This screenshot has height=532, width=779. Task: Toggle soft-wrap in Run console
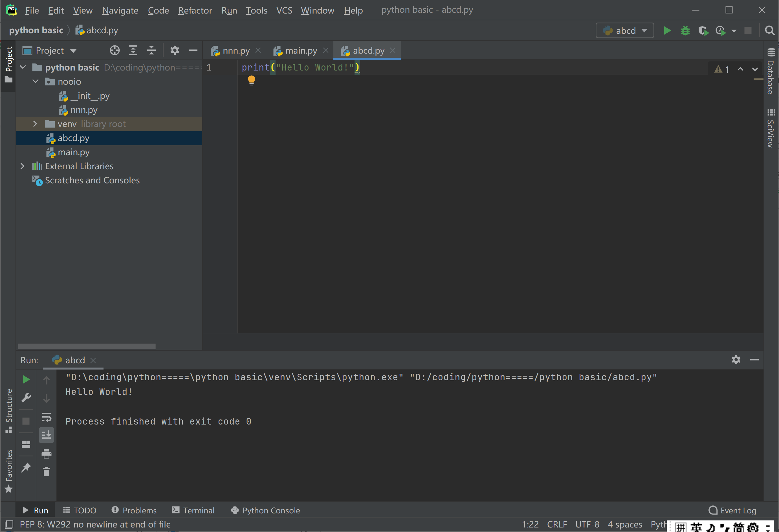click(47, 417)
